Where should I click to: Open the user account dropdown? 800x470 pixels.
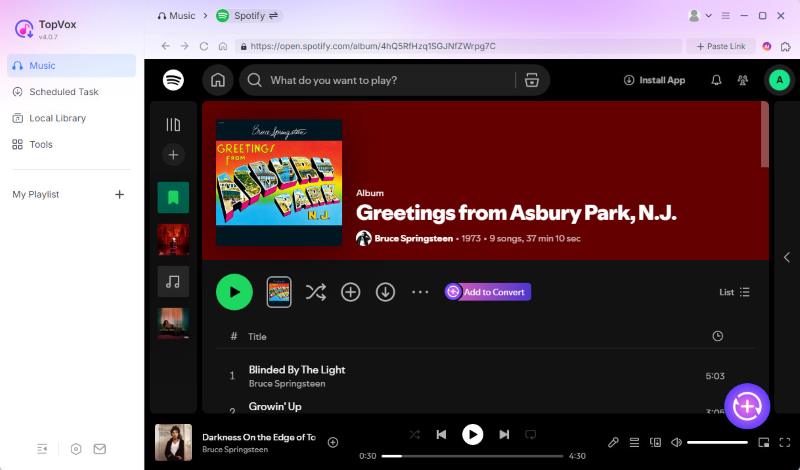(700, 16)
